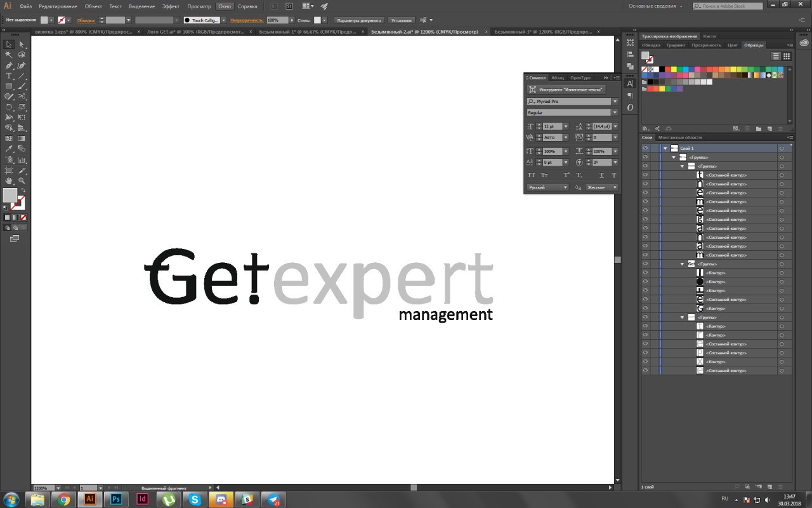Open the OpenType panel dock icon

point(630,107)
